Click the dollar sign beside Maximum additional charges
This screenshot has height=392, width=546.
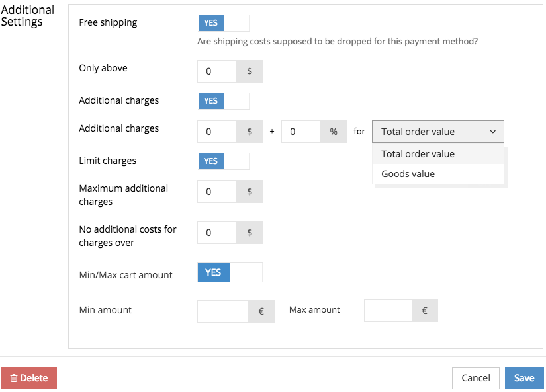point(250,192)
